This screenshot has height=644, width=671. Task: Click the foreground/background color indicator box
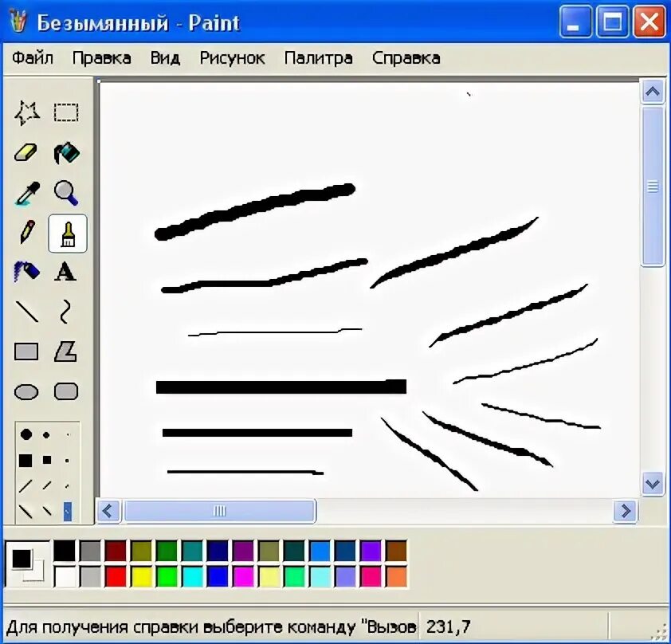(x=27, y=564)
